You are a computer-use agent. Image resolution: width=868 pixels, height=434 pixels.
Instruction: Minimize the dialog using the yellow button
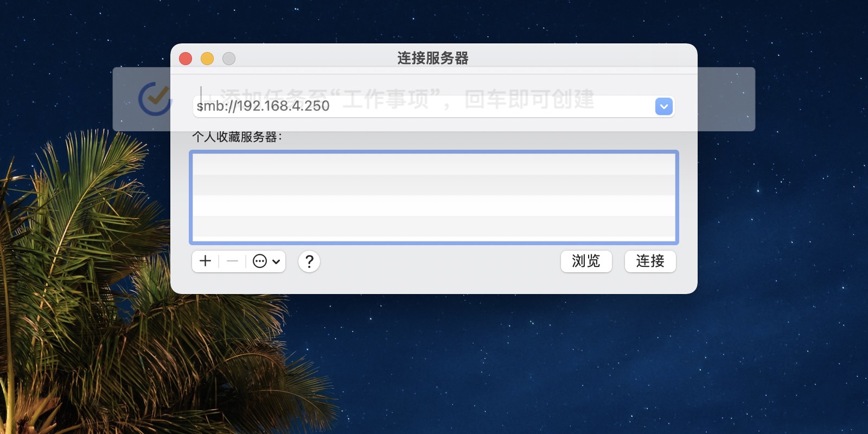(207, 58)
